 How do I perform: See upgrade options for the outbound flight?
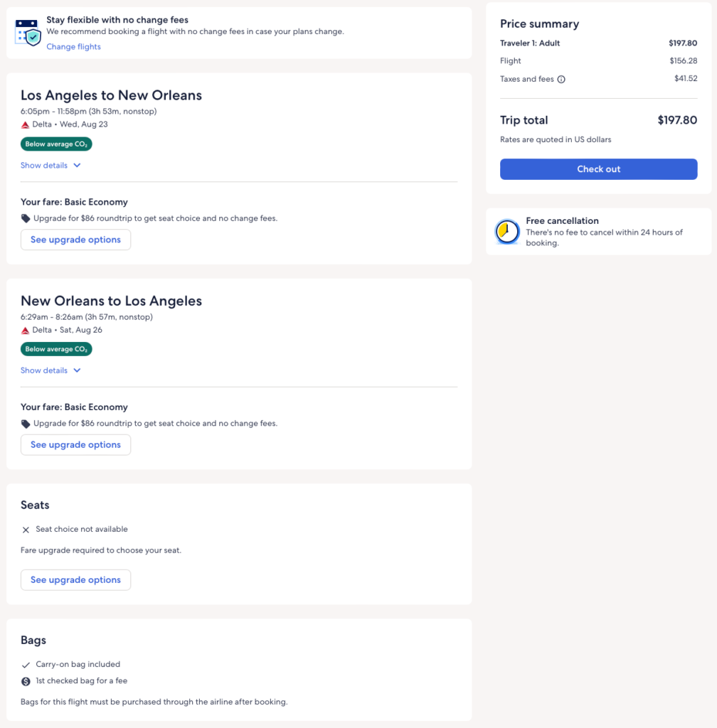[75, 240]
